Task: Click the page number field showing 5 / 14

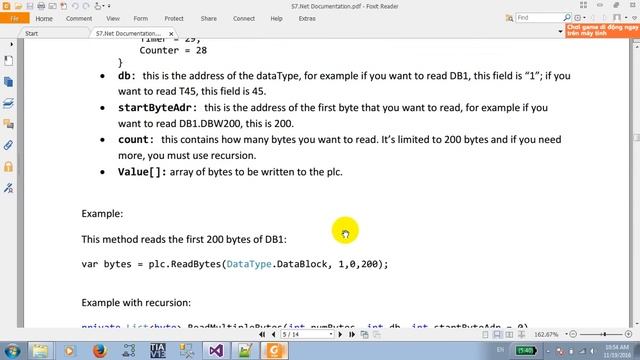Action: 304,334
